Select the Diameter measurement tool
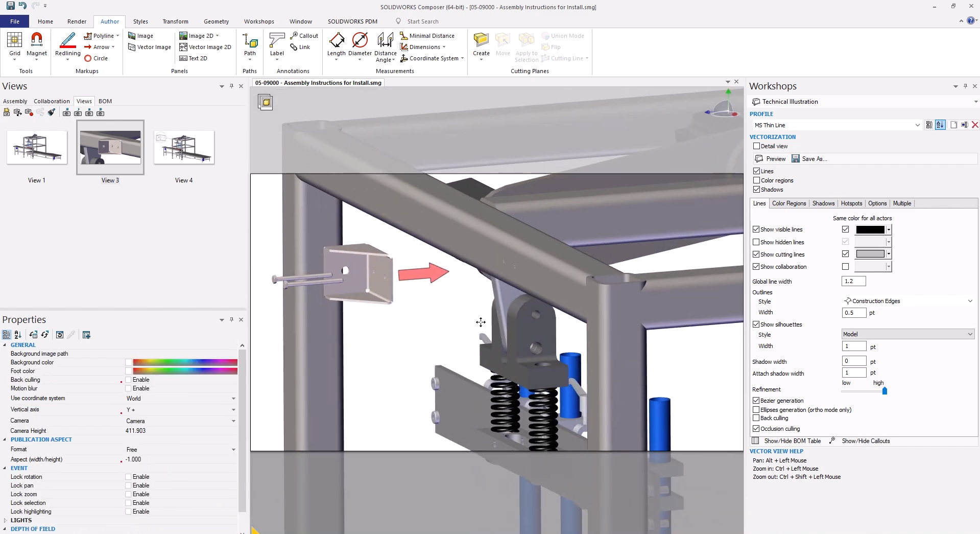Viewport: 980px width, 534px height. (x=360, y=44)
